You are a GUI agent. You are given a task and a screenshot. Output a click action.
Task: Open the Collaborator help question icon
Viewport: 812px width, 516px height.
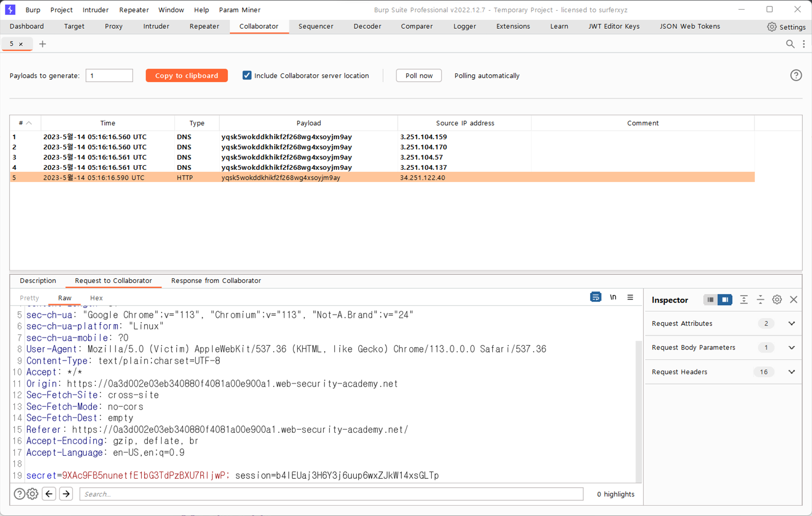796,75
